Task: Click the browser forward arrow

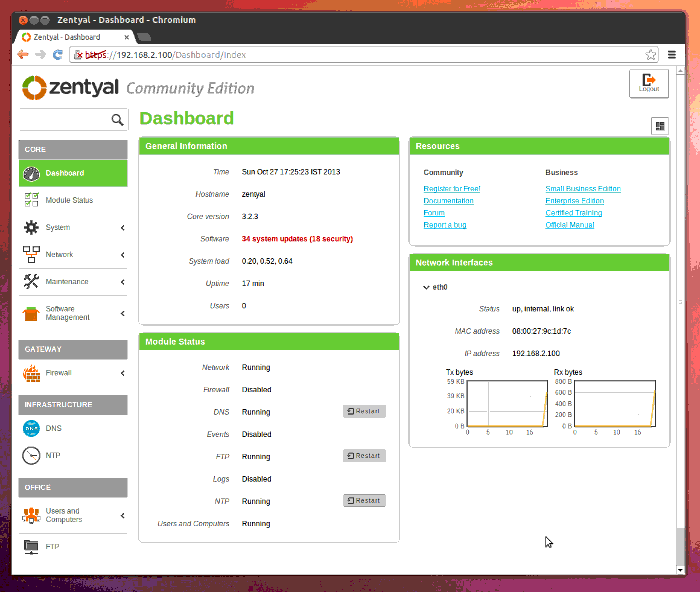Action: click(x=40, y=54)
